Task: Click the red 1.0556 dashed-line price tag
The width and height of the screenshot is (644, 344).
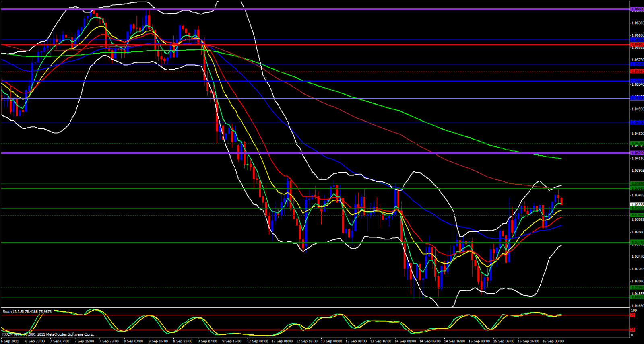Action: click(x=636, y=72)
